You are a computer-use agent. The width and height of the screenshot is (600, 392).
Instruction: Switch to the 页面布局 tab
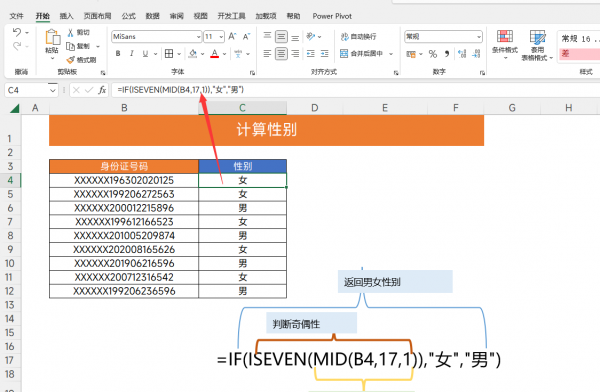click(x=97, y=16)
